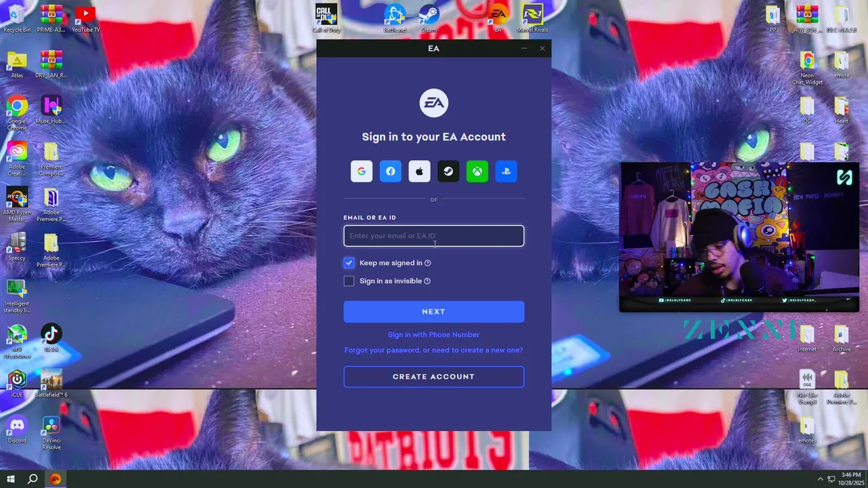Screen dimensions: 868x488
Task: Uncheck the Keep me signed in checkbox
Action: coord(349,263)
